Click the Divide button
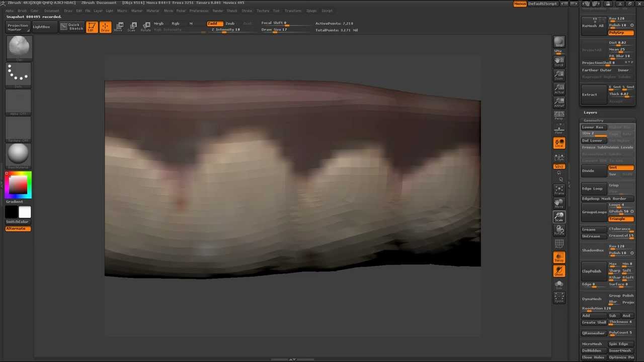This screenshot has height=362, width=644. pyautogui.click(x=594, y=171)
